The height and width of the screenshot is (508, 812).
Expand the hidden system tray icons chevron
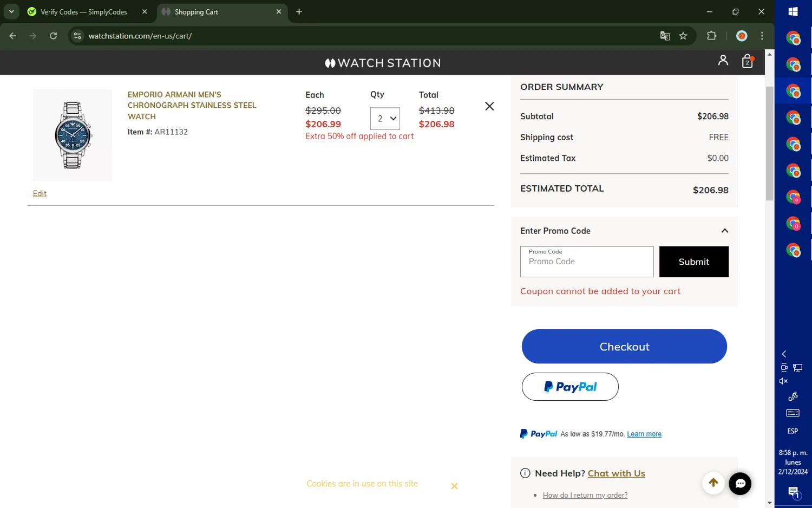tap(784, 354)
